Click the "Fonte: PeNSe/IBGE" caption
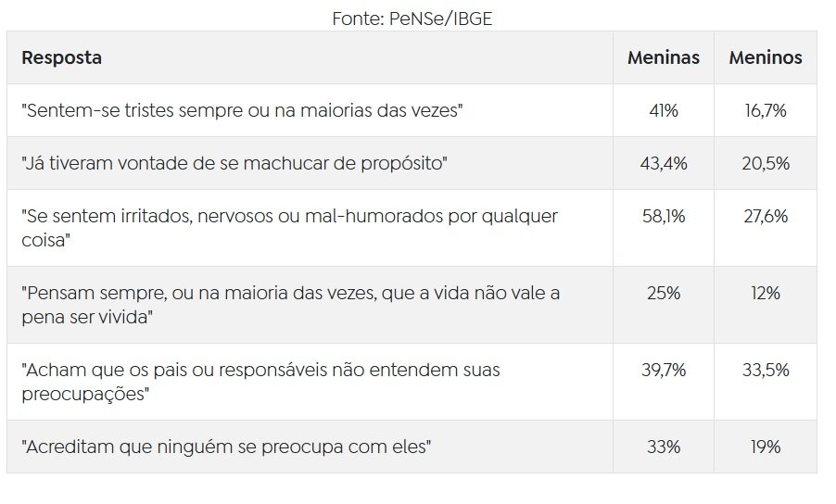The image size is (836, 504). click(x=412, y=18)
